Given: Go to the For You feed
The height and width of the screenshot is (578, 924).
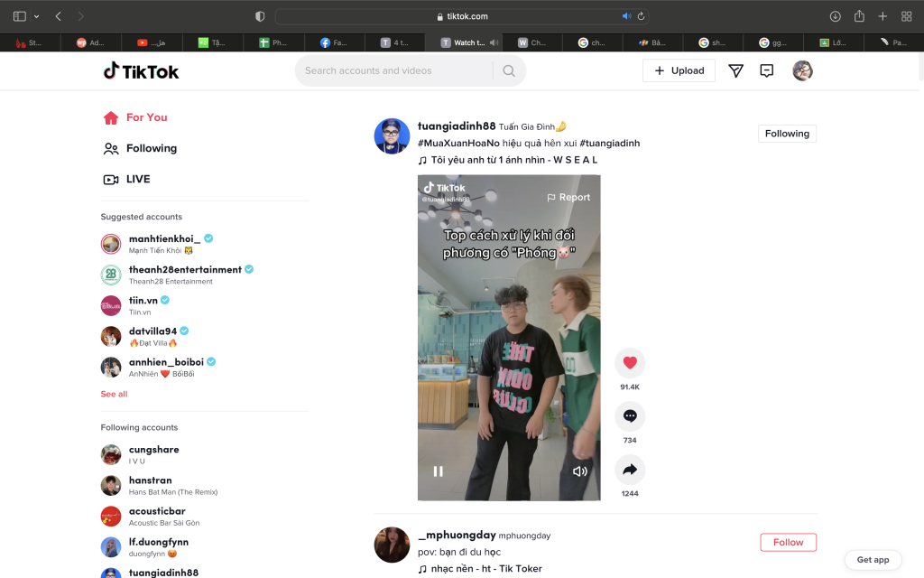Looking at the screenshot, I should [x=135, y=117].
